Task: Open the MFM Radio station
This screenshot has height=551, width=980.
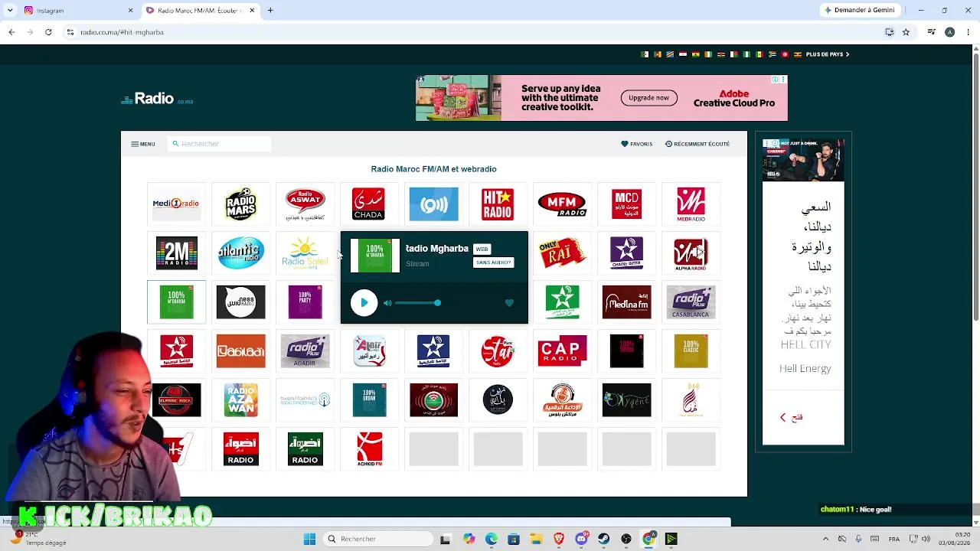Action: pyautogui.click(x=562, y=204)
